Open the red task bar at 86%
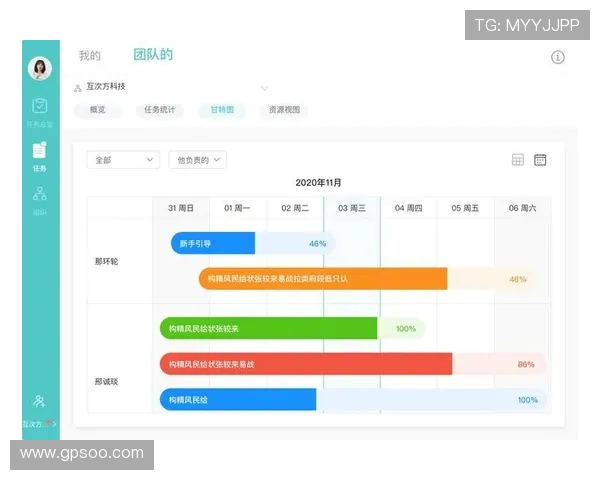The height and width of the screenshot is (480, 600). pos(353,364)
